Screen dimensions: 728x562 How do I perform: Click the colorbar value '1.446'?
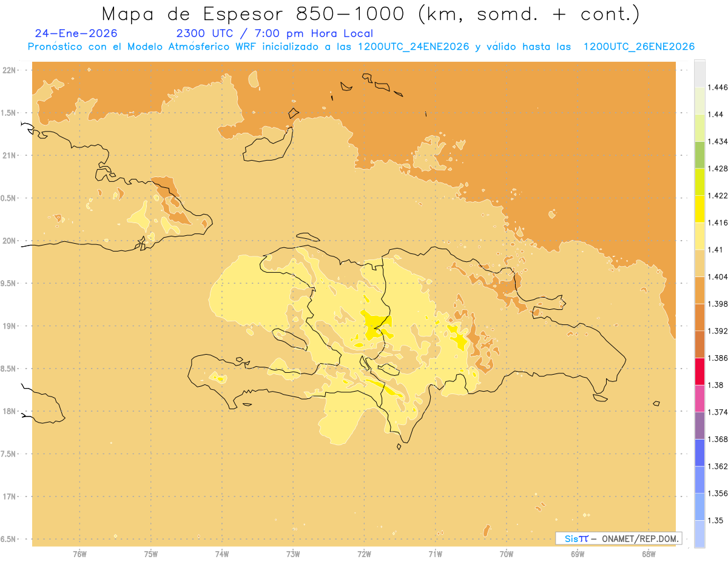pos(718,87)
